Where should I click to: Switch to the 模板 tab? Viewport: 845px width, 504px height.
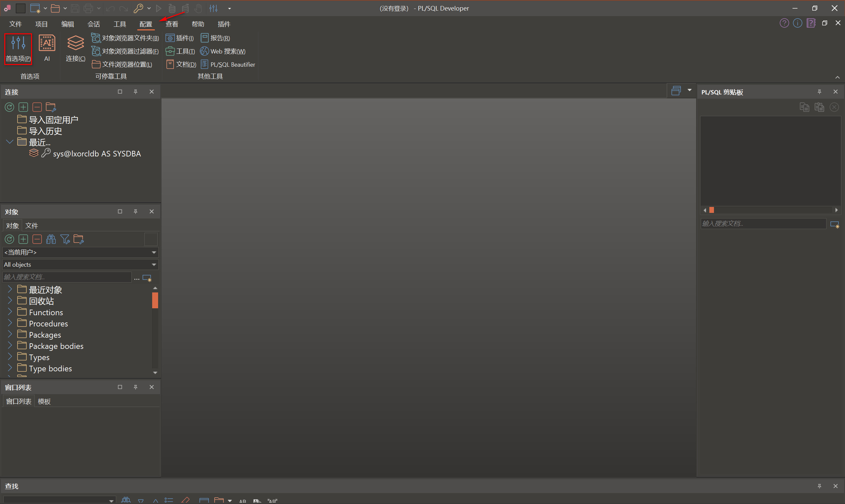click(44, 401)
